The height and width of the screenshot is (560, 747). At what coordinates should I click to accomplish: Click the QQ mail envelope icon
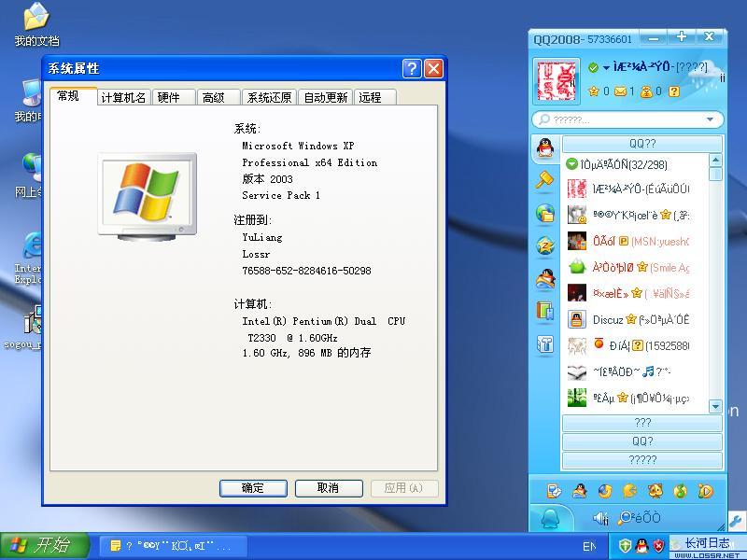(x=620, y=91)
